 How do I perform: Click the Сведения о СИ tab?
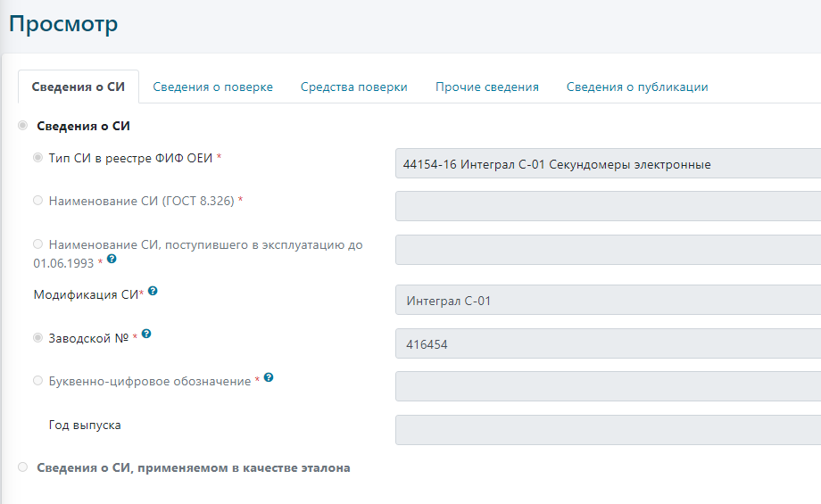coord(79,87)
